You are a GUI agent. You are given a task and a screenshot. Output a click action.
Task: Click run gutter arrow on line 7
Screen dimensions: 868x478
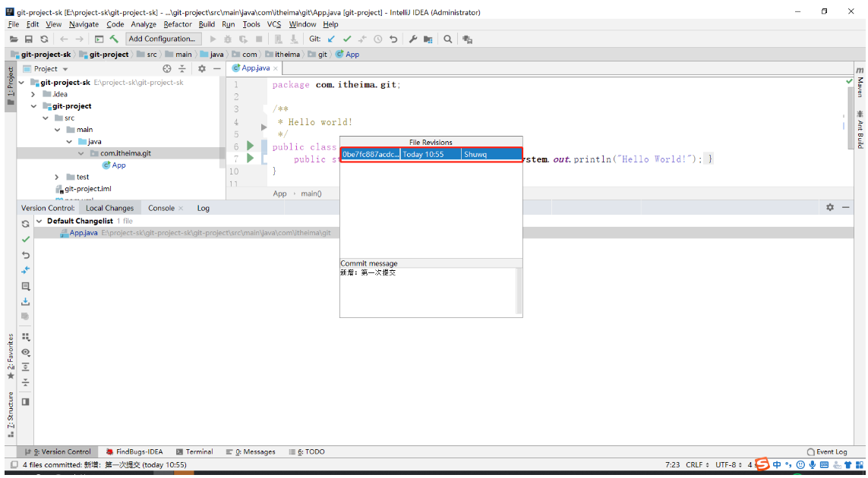tap(250, 159)
